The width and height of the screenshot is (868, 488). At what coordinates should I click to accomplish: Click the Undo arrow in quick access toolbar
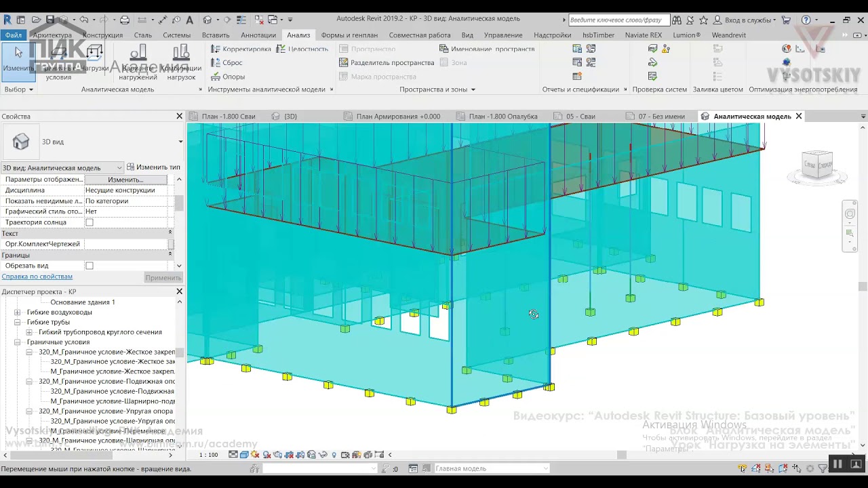(x=84, y=20)
